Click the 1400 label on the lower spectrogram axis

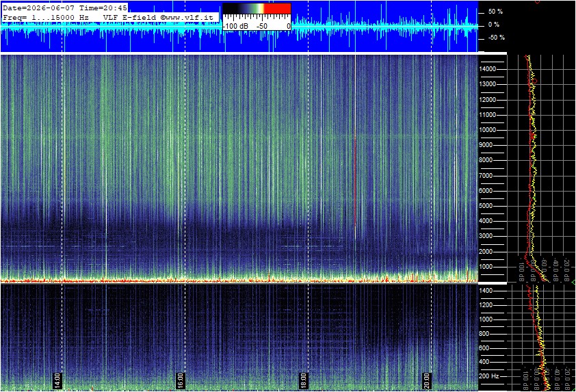pyautogui.click(x=486, y=291)
